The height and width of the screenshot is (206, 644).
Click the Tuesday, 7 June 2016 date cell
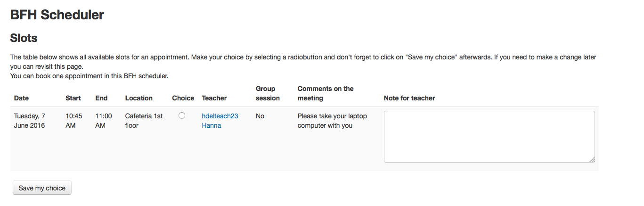[x=30, y=121]
